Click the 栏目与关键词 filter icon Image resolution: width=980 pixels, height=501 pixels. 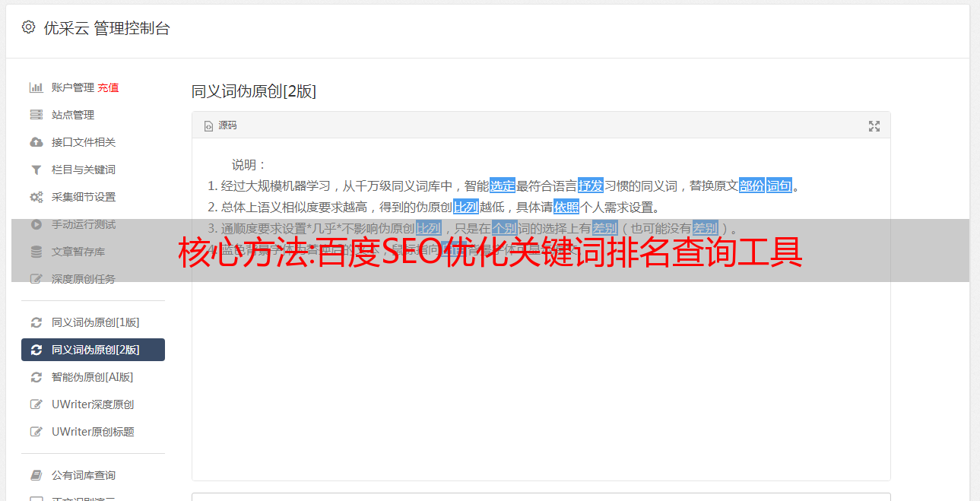(x=36, y=170)
